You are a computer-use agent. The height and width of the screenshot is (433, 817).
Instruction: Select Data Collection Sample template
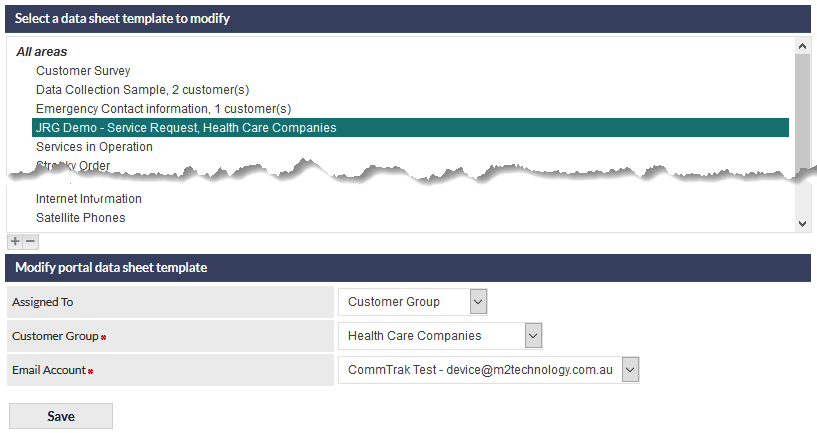[142, 90]
